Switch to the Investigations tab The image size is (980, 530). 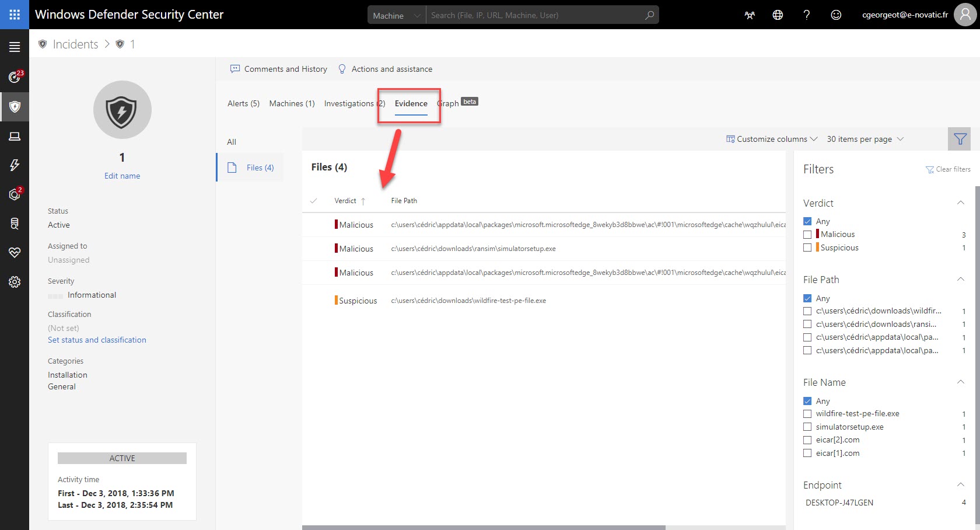point(354,103)
